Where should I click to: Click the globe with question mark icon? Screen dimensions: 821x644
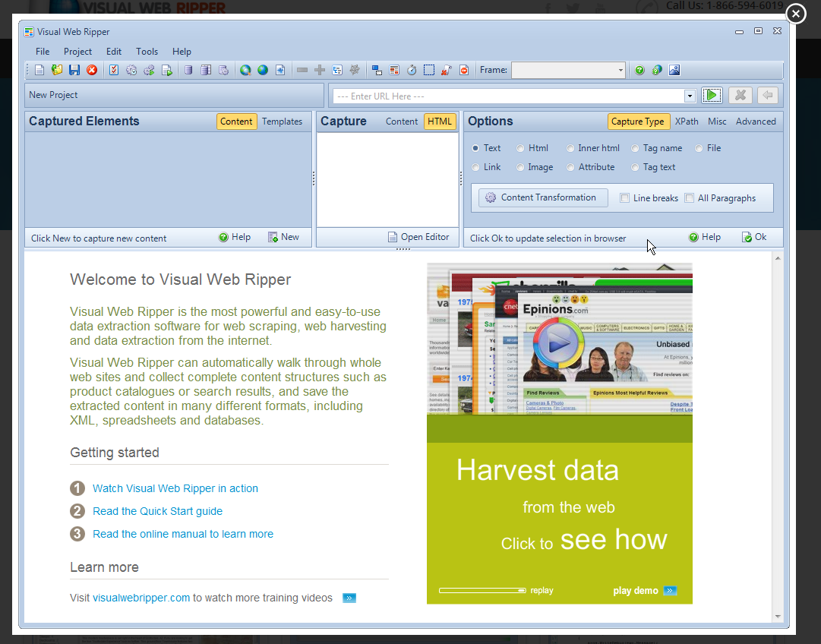pyautogui.click(x=657, y=70)
